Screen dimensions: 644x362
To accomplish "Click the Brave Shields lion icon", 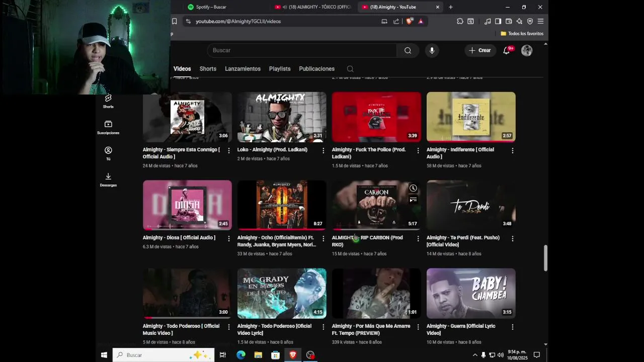I will (x=409, y=21).
